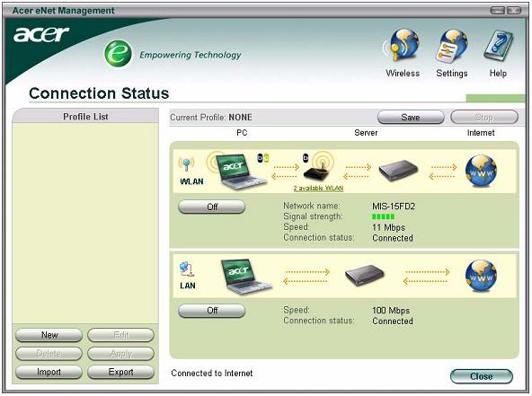
Task: Click the Connected to Internet status text
Action: point(212,374)
